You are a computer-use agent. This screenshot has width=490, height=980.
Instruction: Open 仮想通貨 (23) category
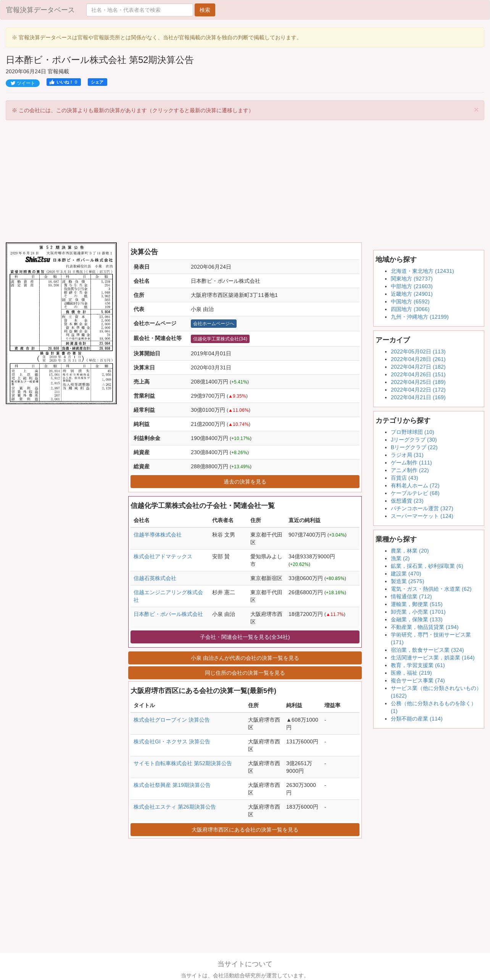(x=407, y=501)
